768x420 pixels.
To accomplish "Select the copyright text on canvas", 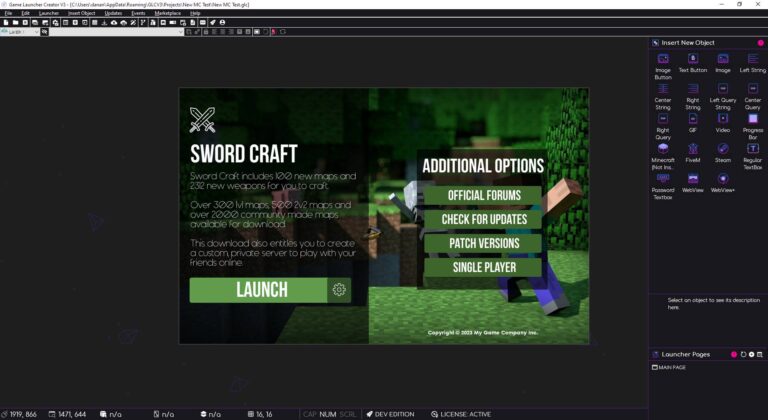I will [482, 332].
